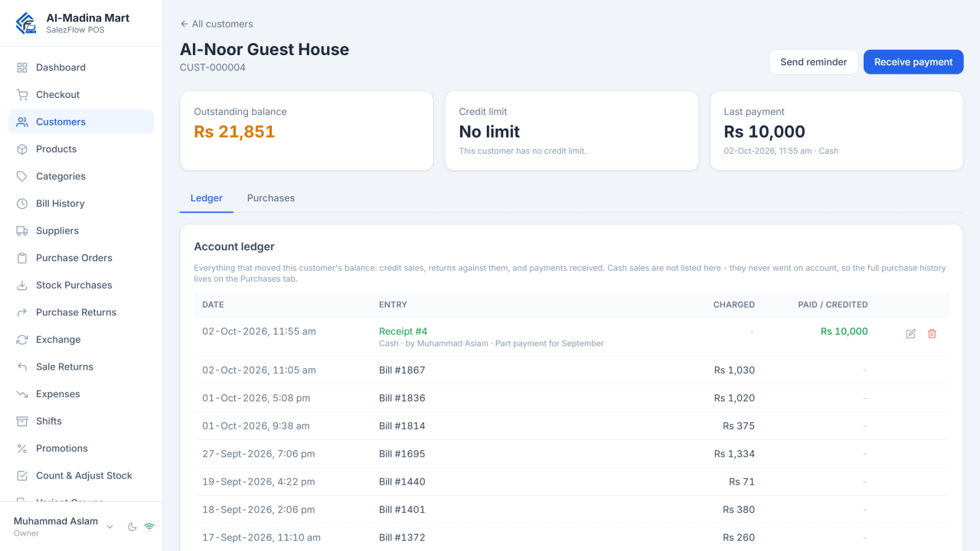Click the green Wi-Fi status icon
This screenshot has width=980, height=551.
click(149, 527)
